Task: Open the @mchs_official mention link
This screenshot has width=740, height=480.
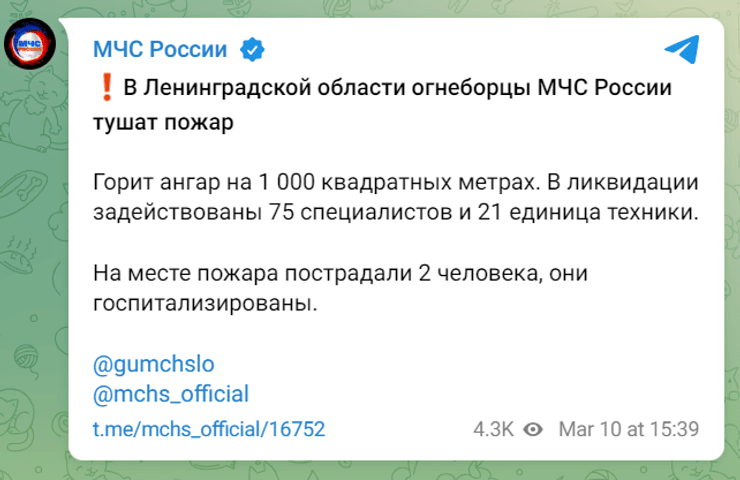Action: pos(170,393)
